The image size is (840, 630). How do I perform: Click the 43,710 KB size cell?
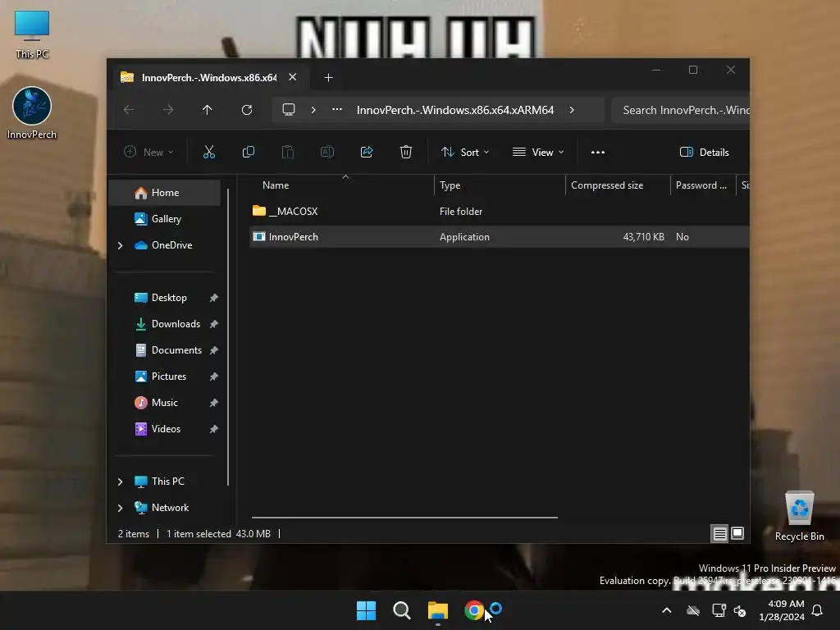coord(643,237)
